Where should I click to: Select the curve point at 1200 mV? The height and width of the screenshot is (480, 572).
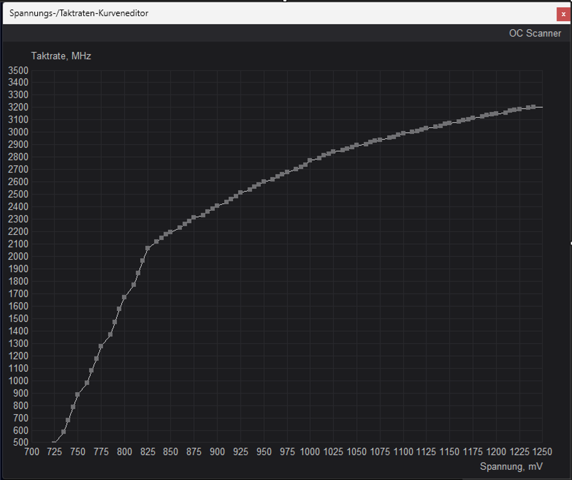pos(496,114)
